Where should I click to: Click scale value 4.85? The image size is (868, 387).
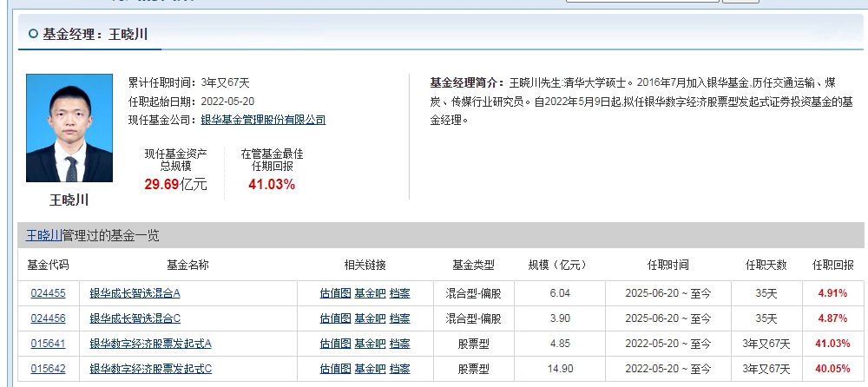(560, 344)
